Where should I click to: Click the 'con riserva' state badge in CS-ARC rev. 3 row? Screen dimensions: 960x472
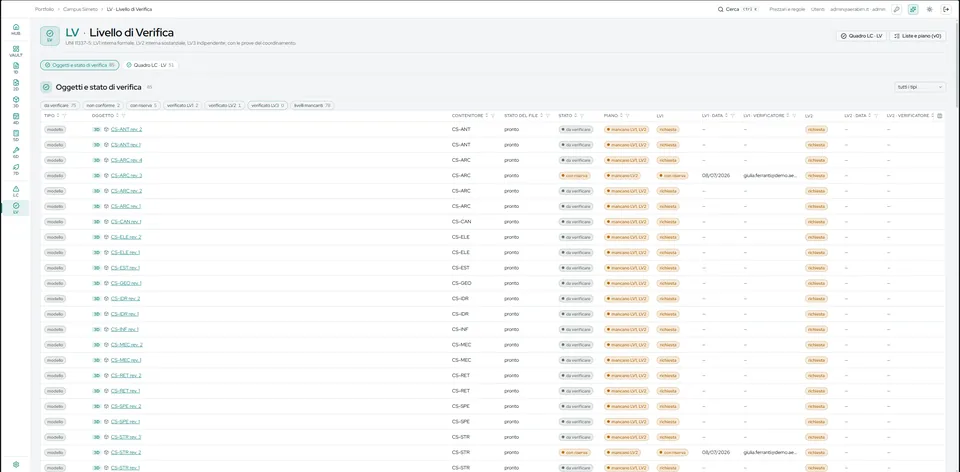575,176
